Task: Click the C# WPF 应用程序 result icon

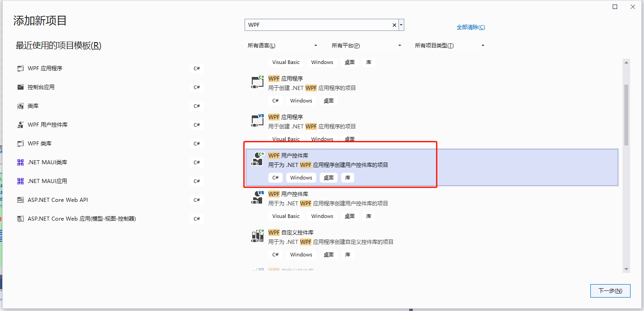Action: (258, 82)
